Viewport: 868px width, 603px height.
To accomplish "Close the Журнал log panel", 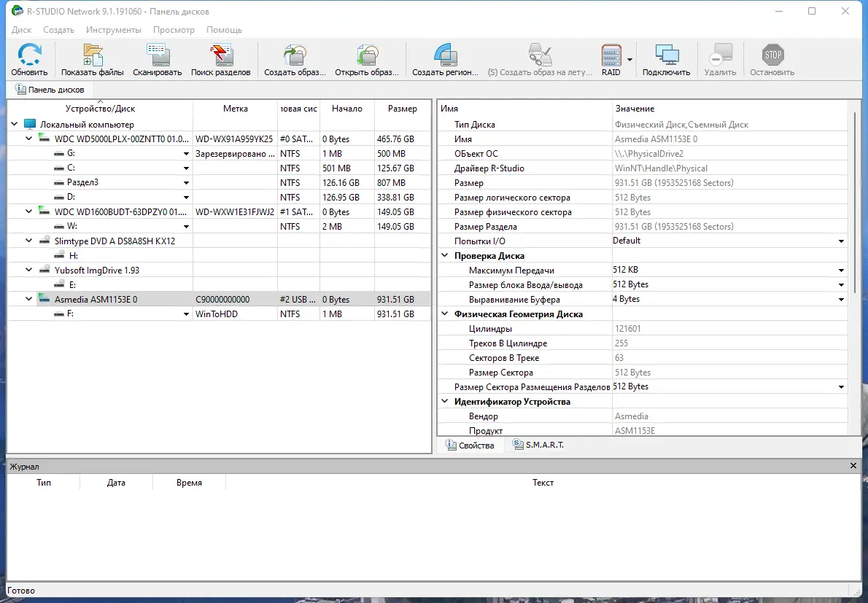I will coord(852,465).
